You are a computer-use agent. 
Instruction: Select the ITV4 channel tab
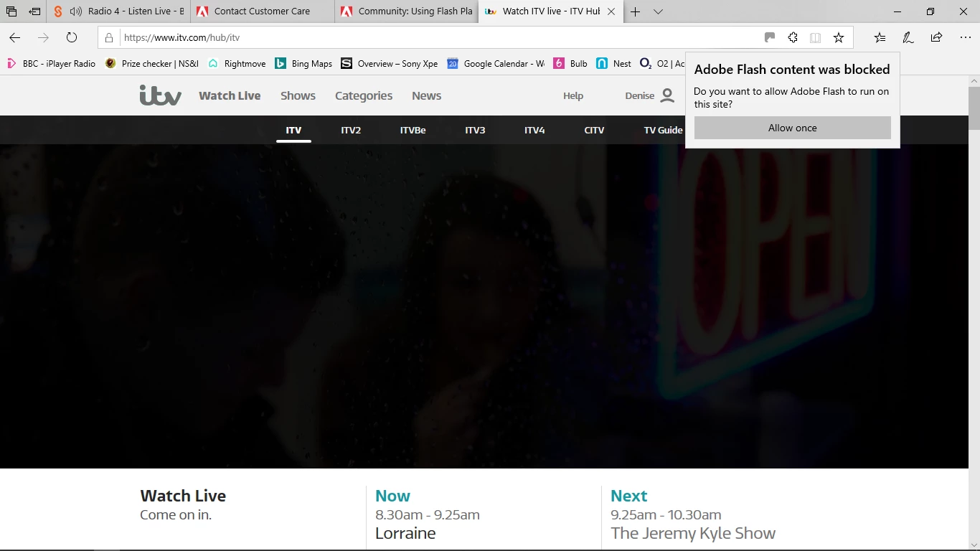534,130
